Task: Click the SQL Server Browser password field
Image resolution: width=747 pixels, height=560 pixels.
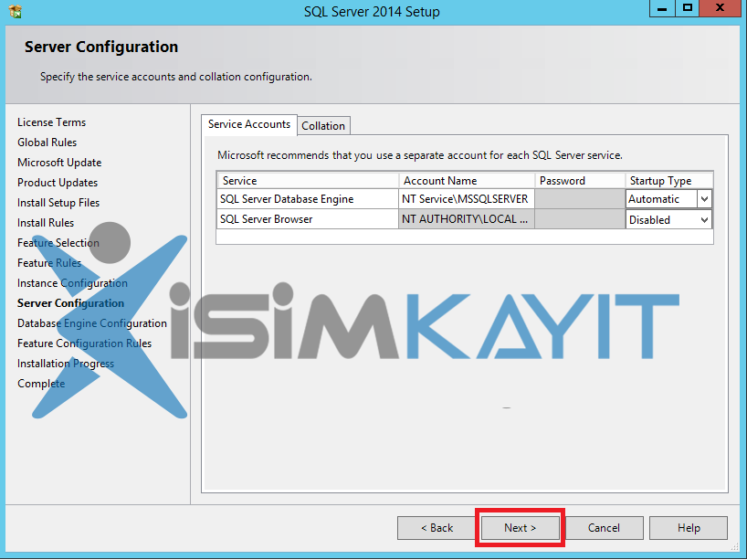Action: coord(579,219)
